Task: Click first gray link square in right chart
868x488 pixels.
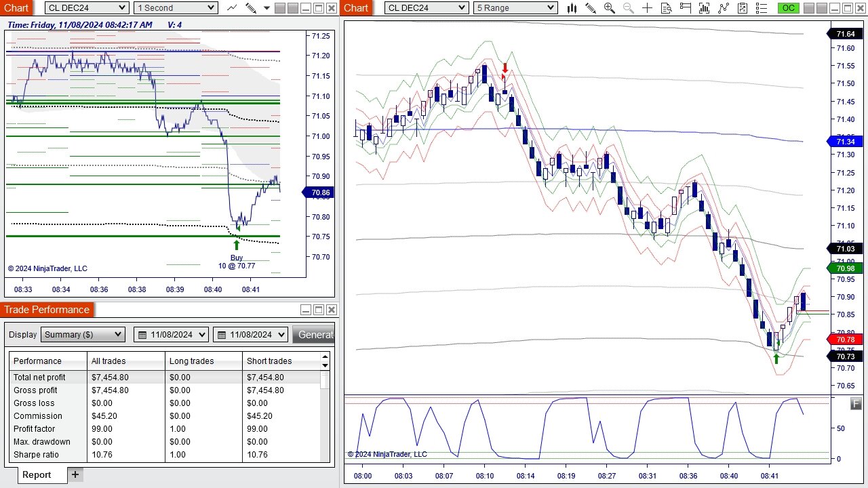Action: coord(810,8)
